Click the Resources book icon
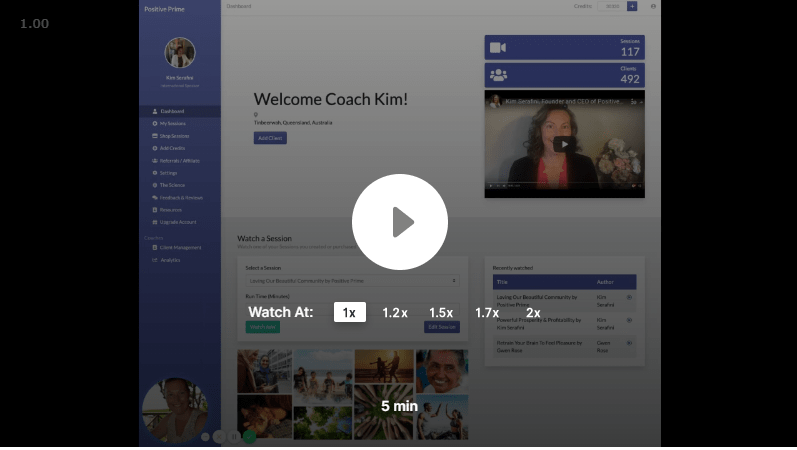 155,210
